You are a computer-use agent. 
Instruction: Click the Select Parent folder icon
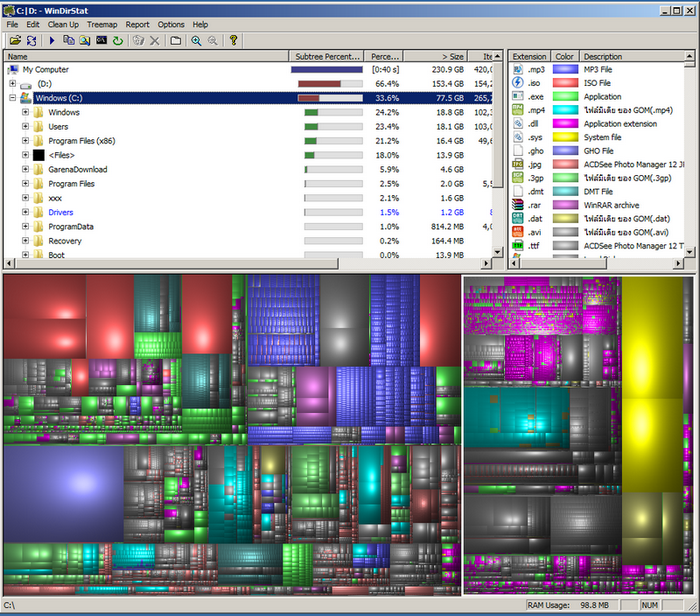pyautogui.click(x=175, y=40)
